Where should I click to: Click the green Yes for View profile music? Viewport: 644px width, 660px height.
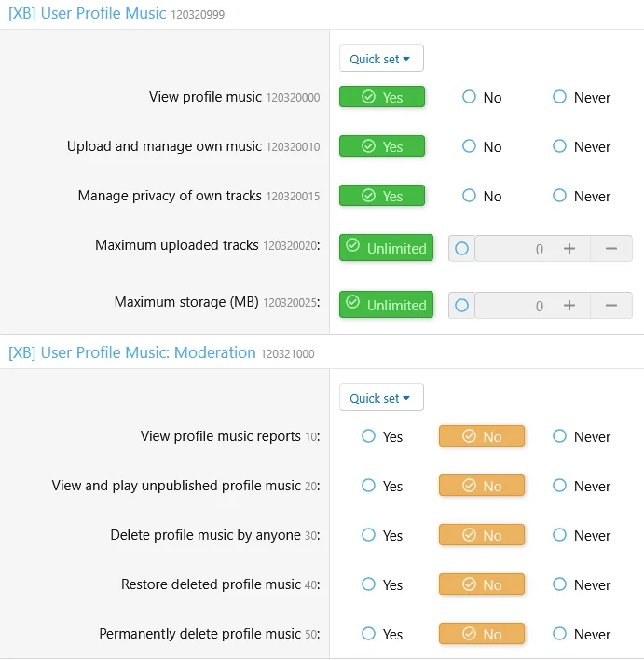click(382, 97)
